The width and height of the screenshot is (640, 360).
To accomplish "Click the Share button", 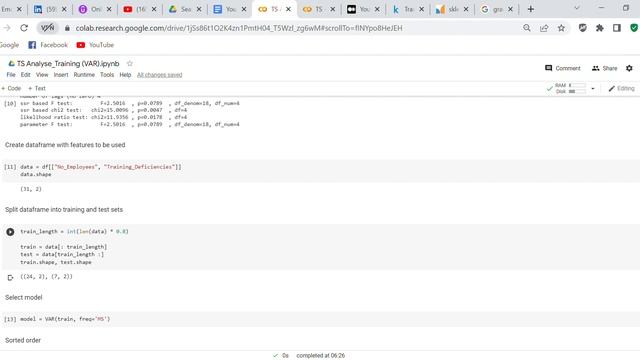I will [x=604, y=68].
